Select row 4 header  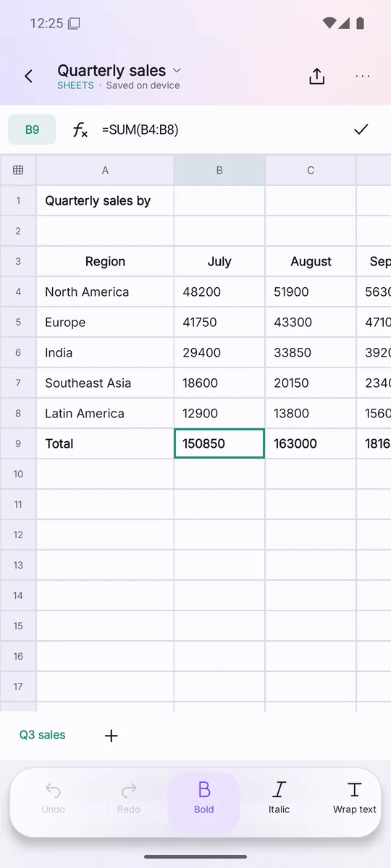click(18, 292)
